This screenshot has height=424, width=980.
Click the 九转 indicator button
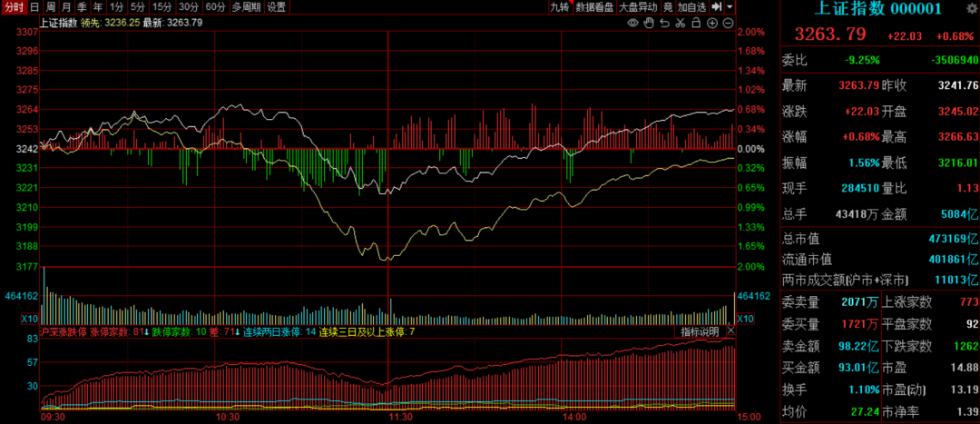click(x=559, y=7)
